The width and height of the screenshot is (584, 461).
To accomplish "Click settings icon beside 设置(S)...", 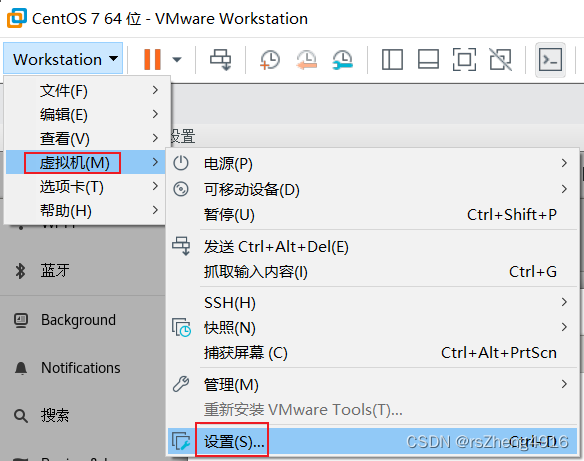I will pyautogui.click(x=181, y=441).
